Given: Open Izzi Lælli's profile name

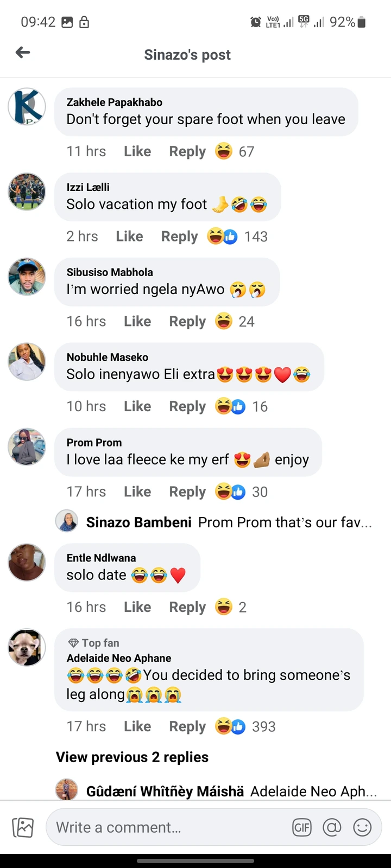Looking at the screenshot, I should click(x=88, y=187).
